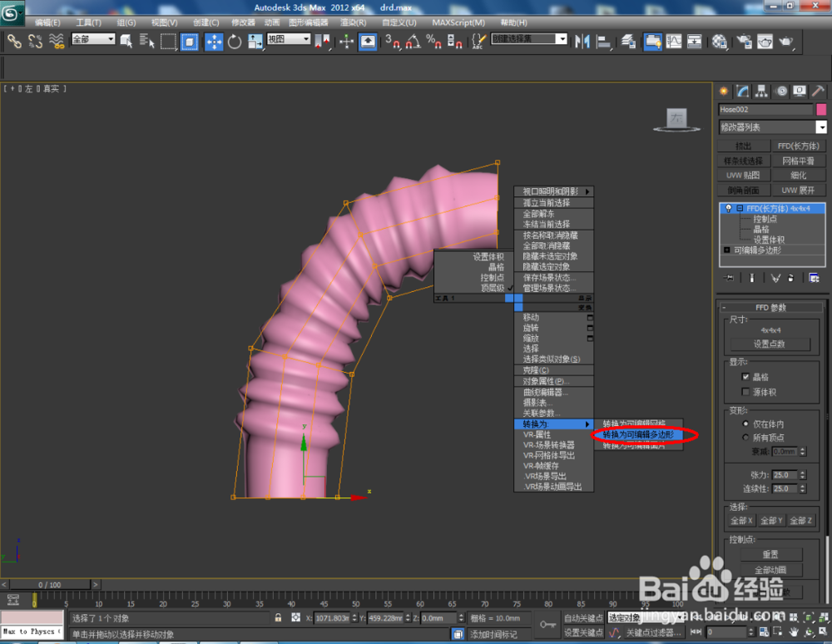This screenshot has width=832, height=644.
Task: Toggle the Percent Snap icon
Action: 433,42
